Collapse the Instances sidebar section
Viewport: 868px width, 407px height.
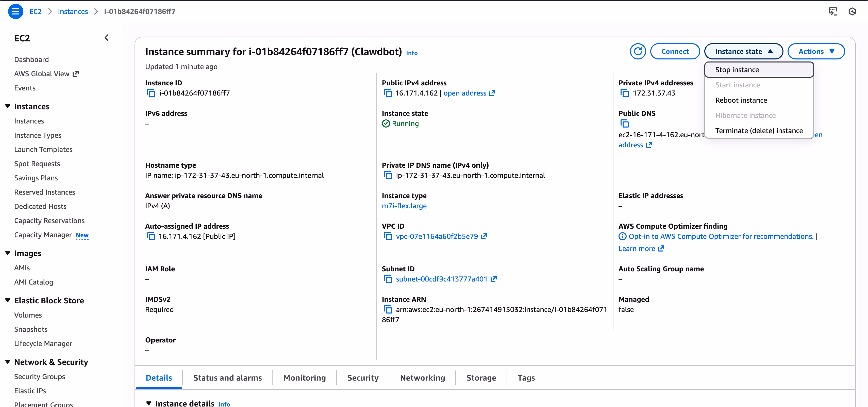pyautogui.click(x=8, y=106)
